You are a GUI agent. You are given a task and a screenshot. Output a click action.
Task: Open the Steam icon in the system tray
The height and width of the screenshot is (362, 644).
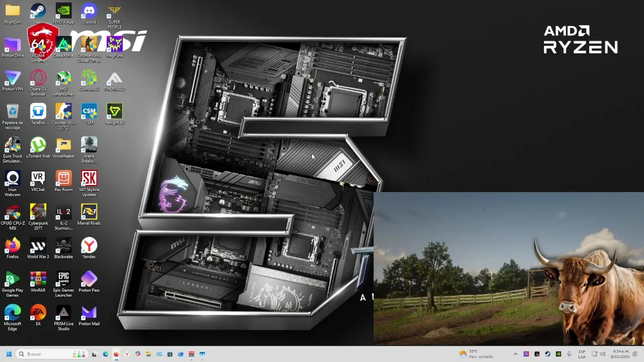pos(547,354)
